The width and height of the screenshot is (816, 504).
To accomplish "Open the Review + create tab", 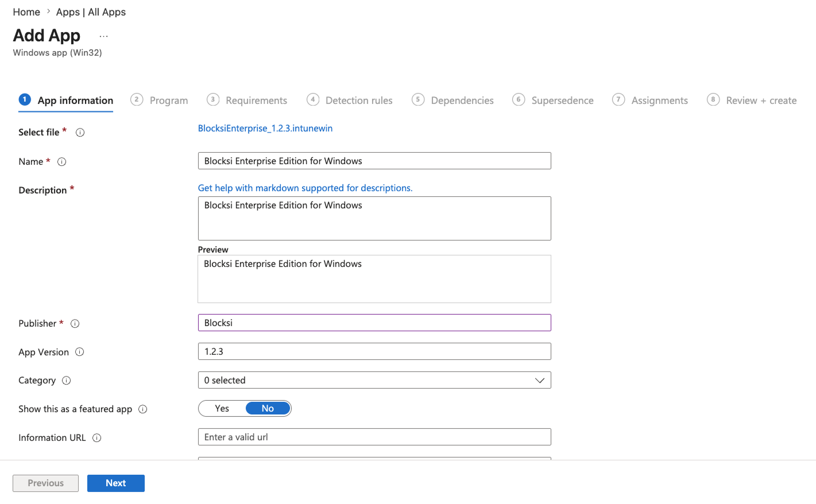I will coord(752,100).
